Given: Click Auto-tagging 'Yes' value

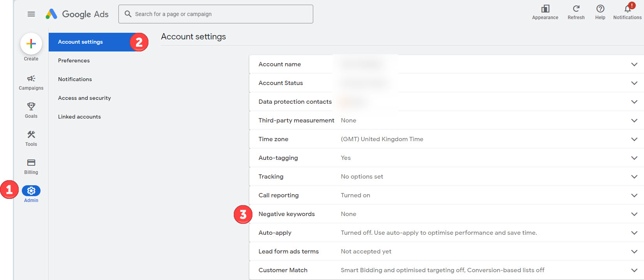Looking at the screenshot, I should [x=346, y=158].
